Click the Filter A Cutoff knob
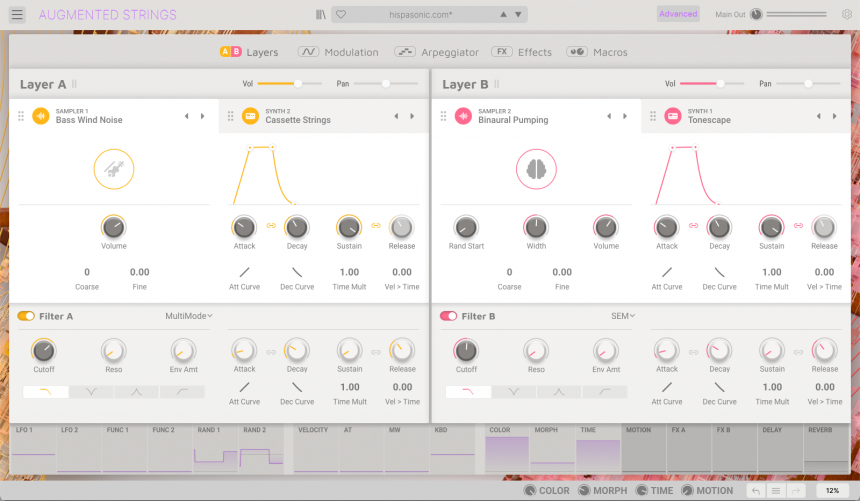 pyautogui.click(x=43, y=350)
